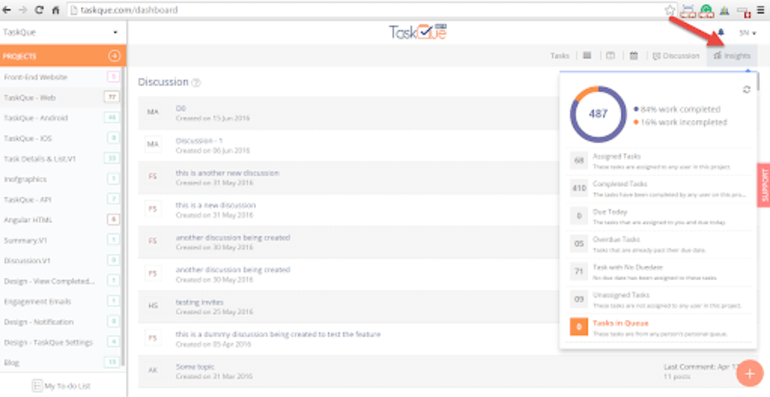Image resolution: width=770 pixels, height=397 pixels.
Task: Click the orange floating plus button
Action: (x=749, y=373)
